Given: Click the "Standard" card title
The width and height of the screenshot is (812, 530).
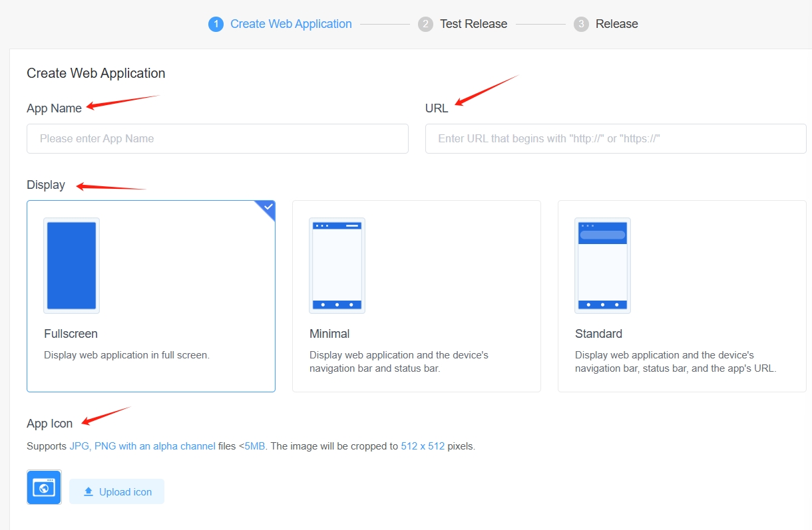Looking at the screenshot, I should coord(598,334).
